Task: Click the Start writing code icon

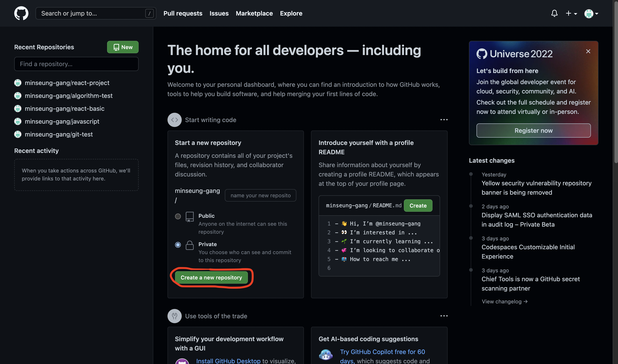Action: tap(174, 120)
